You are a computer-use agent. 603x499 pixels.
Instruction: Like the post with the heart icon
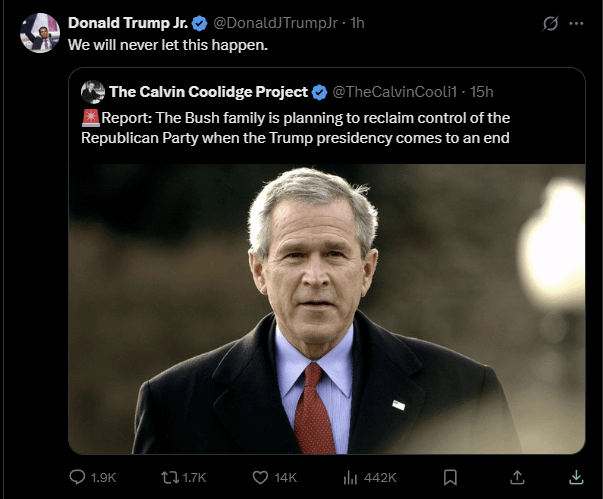tap(261, 478)
